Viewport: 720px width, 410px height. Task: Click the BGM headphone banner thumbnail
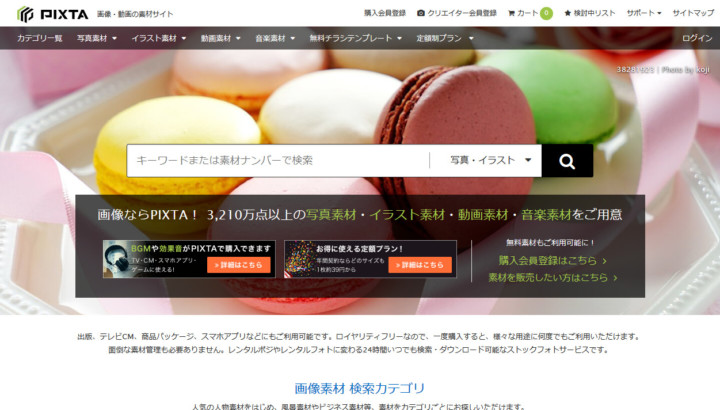(120, 258)
